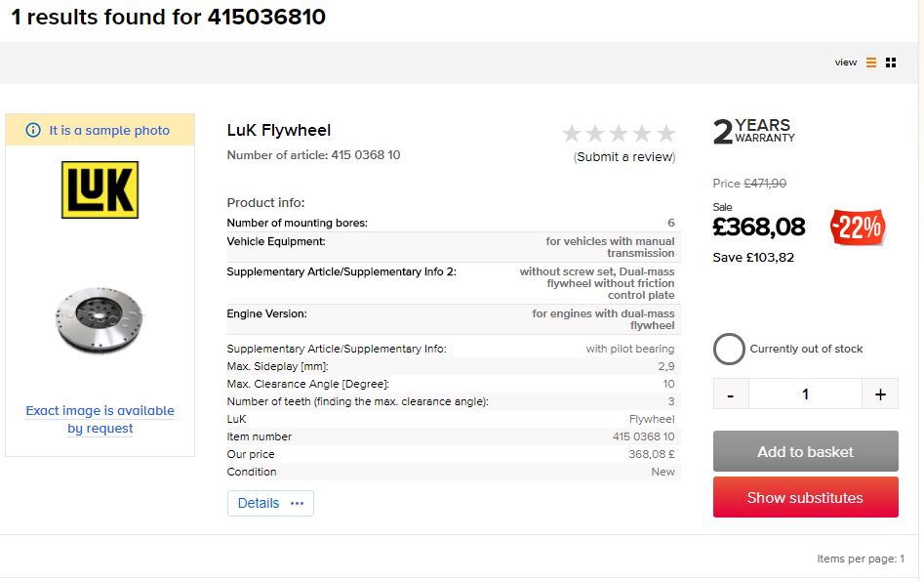
Task: Click the LuK brand logo
Action: pos(100,189)
